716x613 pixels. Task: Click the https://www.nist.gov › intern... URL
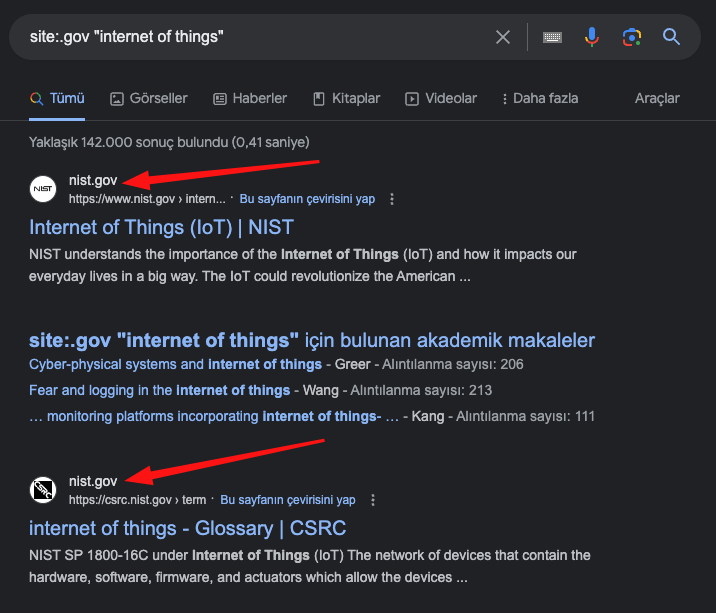point(147,199)
